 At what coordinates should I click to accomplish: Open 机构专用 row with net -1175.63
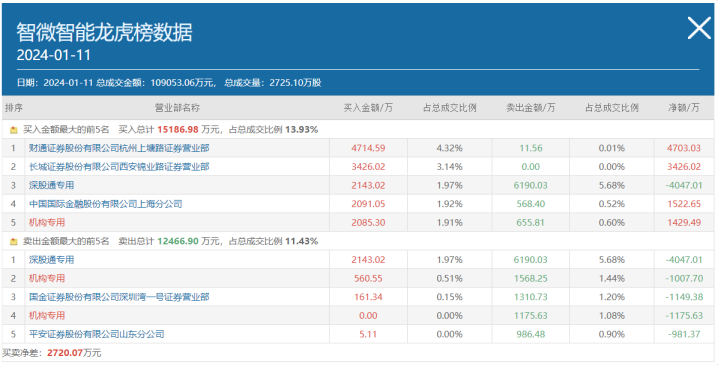47,316
